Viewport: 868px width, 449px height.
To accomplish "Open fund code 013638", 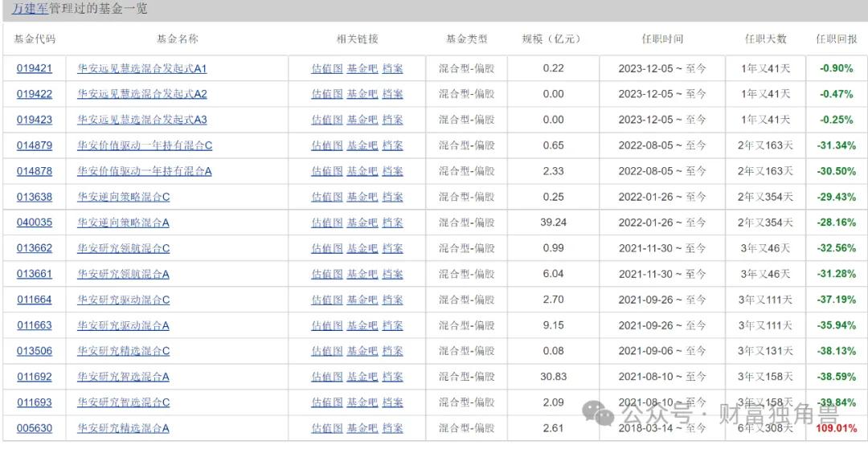I will coord(35,197).
